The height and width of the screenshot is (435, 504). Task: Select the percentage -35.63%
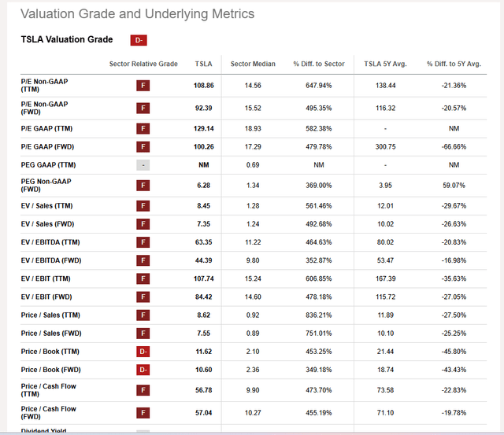pos(454,278)
